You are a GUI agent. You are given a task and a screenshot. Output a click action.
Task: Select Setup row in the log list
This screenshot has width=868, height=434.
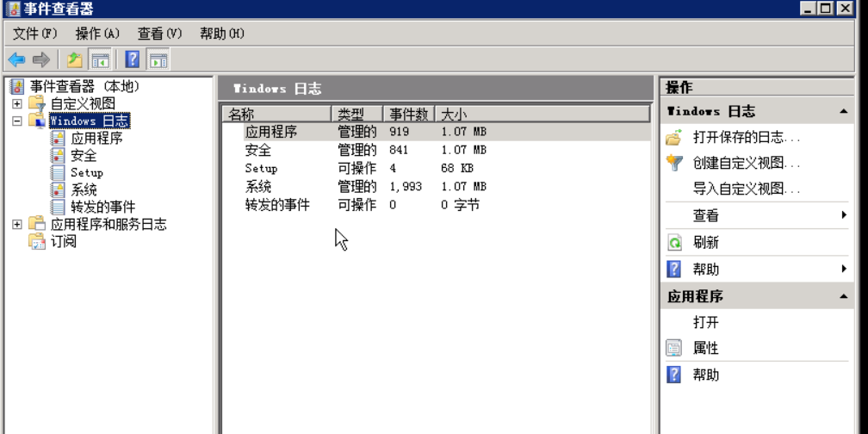coord(437,168)
